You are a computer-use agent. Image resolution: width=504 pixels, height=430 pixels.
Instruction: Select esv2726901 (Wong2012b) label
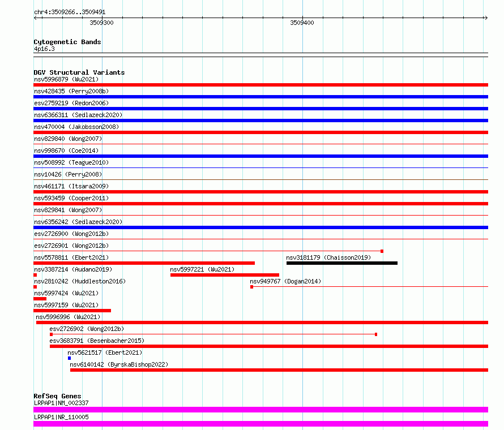click(x=71, y=246)
